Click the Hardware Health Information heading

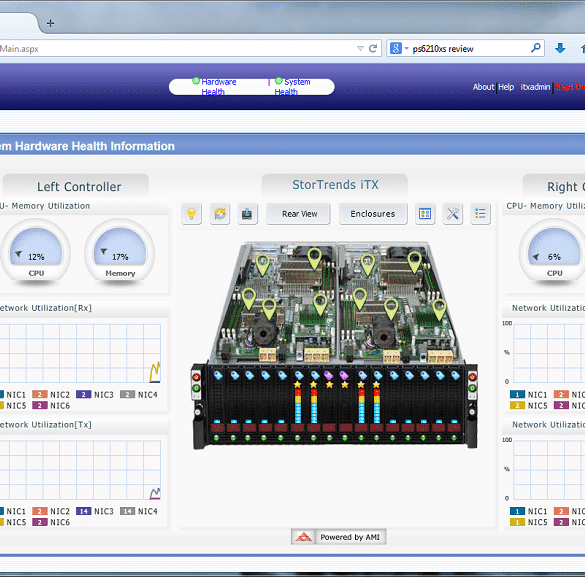coord(87,146)
